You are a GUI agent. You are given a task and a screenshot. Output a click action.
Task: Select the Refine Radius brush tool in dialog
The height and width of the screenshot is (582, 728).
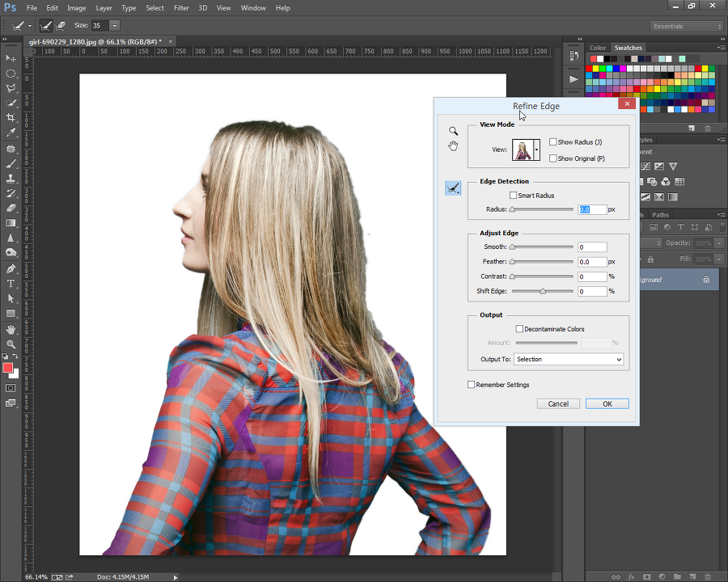click(x=453, y=188)
